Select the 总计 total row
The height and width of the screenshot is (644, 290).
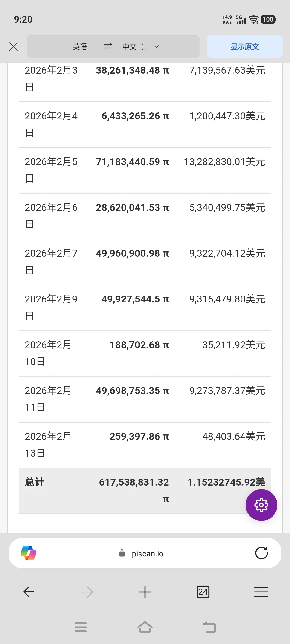point(145,491)
